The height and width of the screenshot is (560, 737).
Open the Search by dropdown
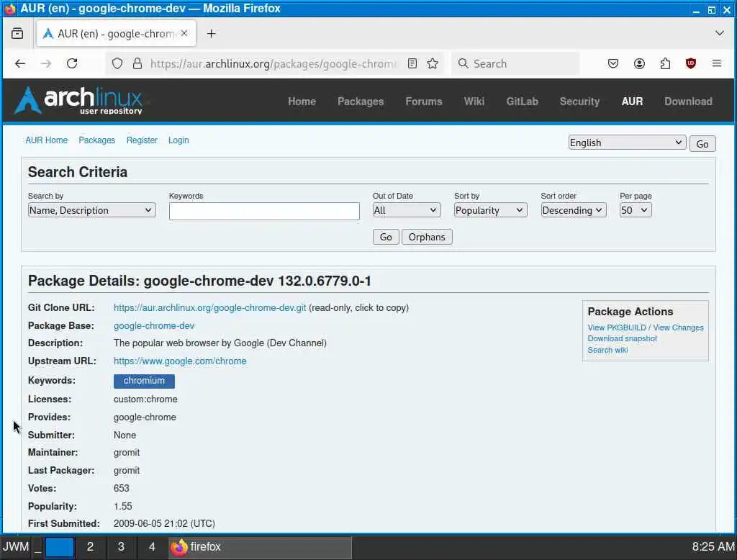(91, 210)
